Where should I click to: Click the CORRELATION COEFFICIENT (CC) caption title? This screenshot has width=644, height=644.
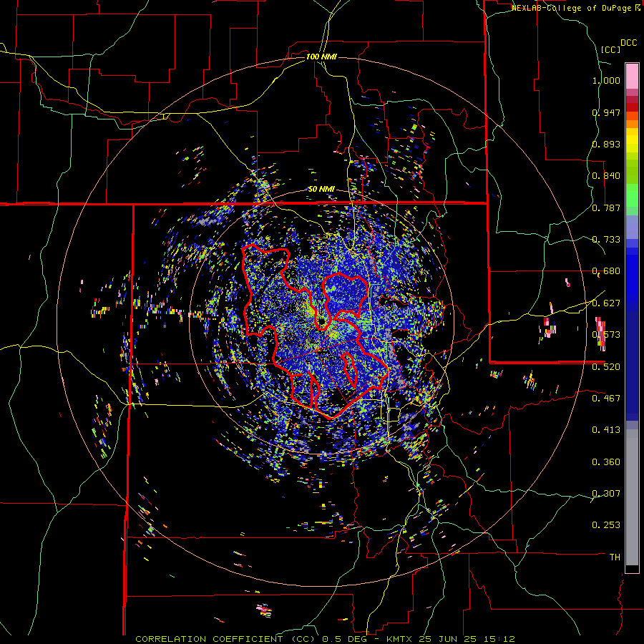[225, 639]
